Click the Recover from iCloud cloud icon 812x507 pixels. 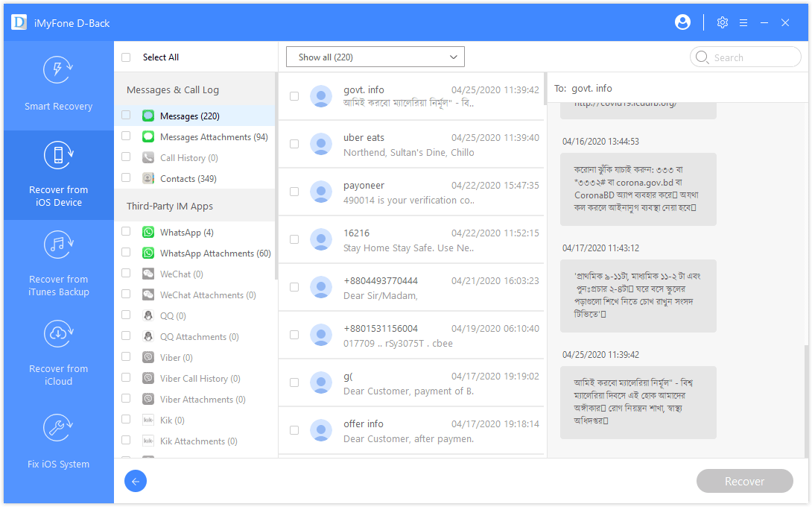(x=58, y=334)
